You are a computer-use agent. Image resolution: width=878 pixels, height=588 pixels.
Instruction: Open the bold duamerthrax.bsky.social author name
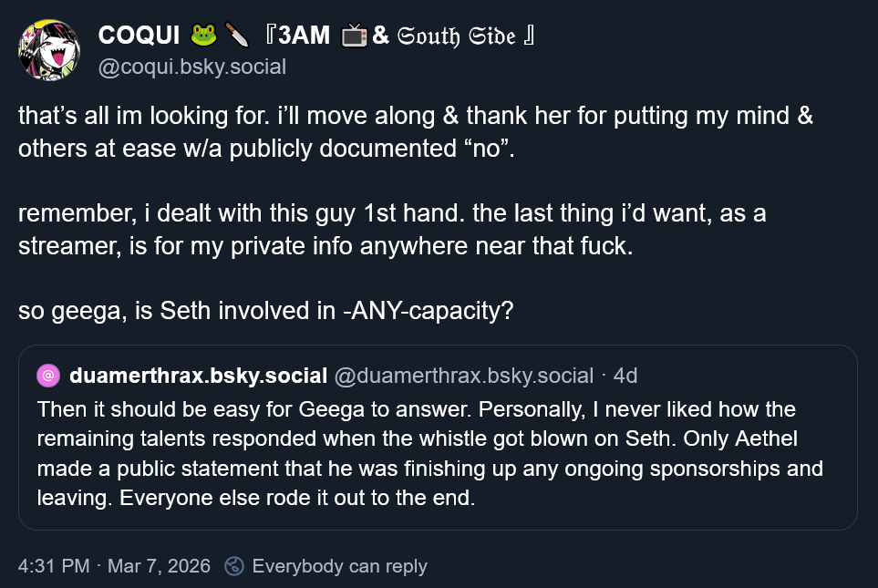tap(198, 376)
